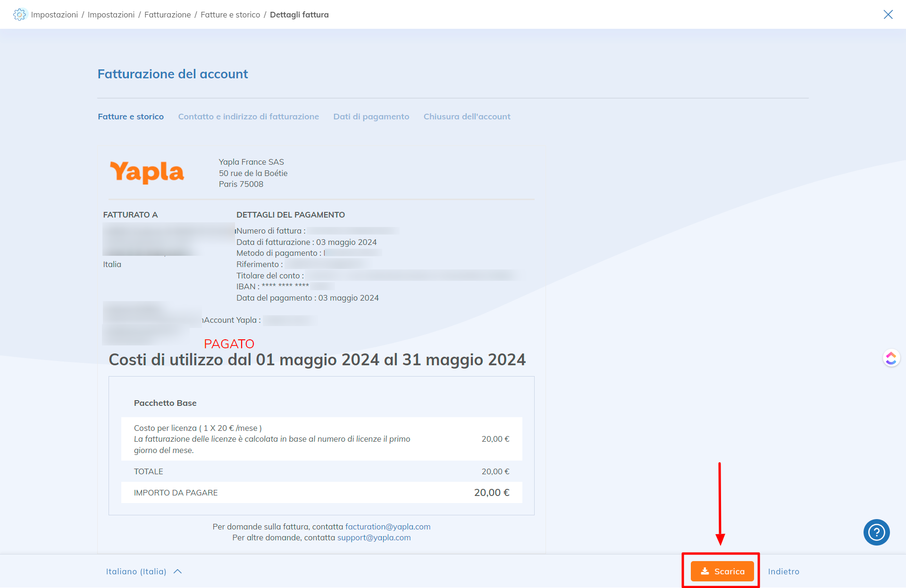Image resolution: width=906 pixels, height=588 pixels.
Task: Select the Dati di pagamento tab
Action: pyautogui.click(x=371, y=117)
